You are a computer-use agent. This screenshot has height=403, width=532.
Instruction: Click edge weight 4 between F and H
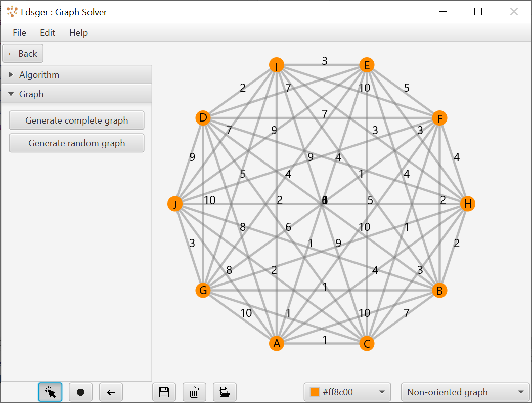coord(457,157)
